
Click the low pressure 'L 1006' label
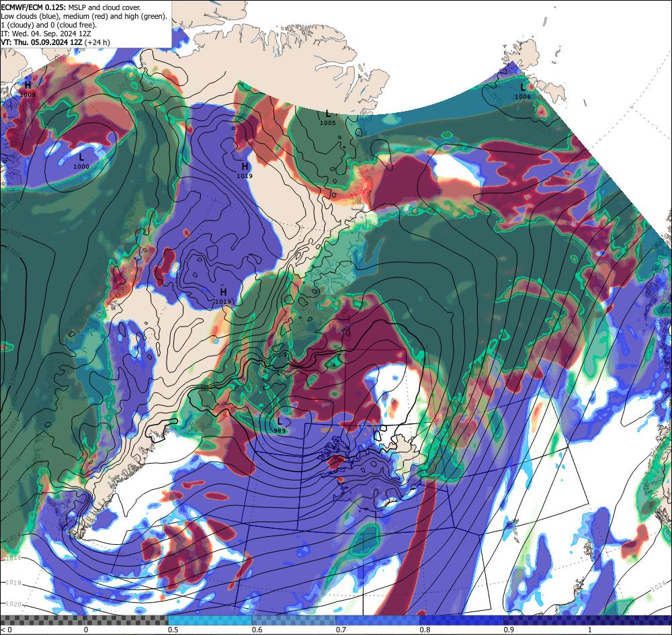[x=522, y=91]
